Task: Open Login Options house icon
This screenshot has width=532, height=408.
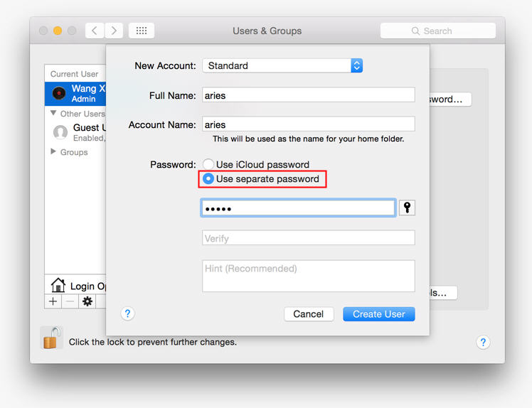Action: [x=58, y=285]
